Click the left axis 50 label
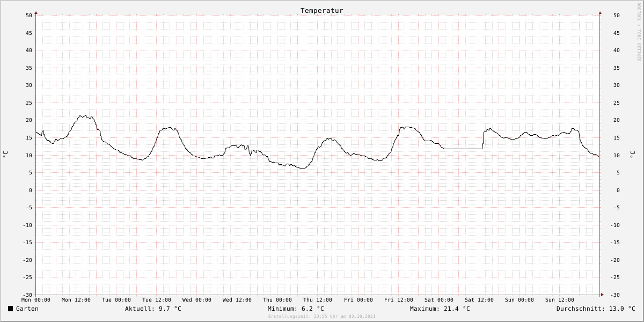The image size is (644, 322). tap(29, 16)
